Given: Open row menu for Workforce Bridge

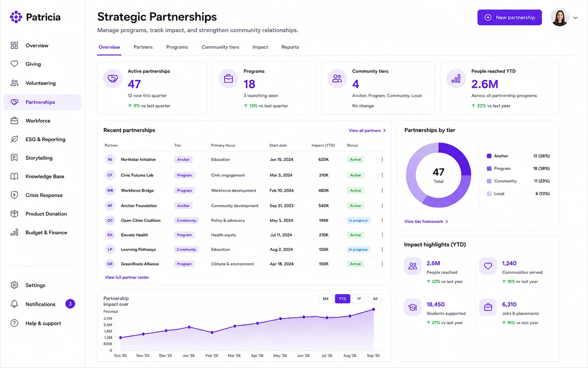Looking at the screenshot, I should [x=382, y=190].
